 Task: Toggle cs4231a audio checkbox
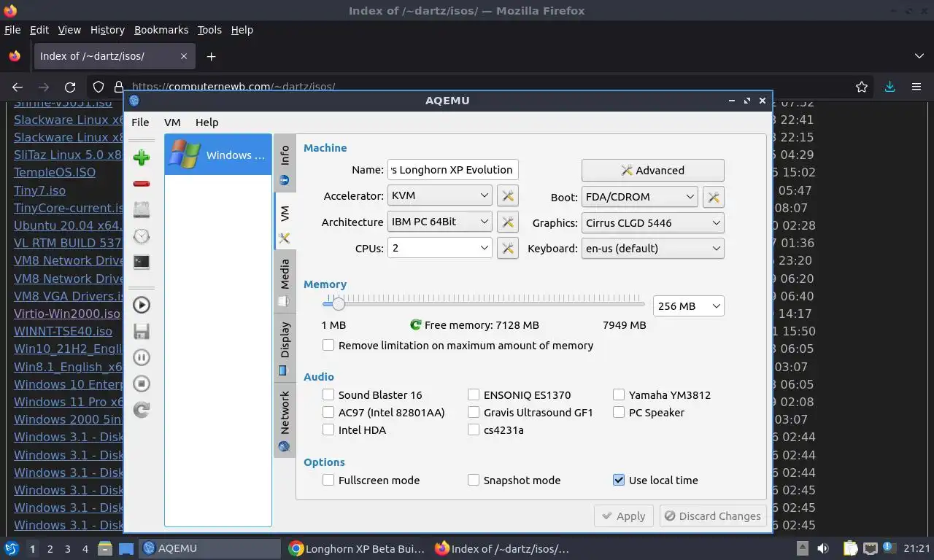pyautogui.click(x=474, y=429)
